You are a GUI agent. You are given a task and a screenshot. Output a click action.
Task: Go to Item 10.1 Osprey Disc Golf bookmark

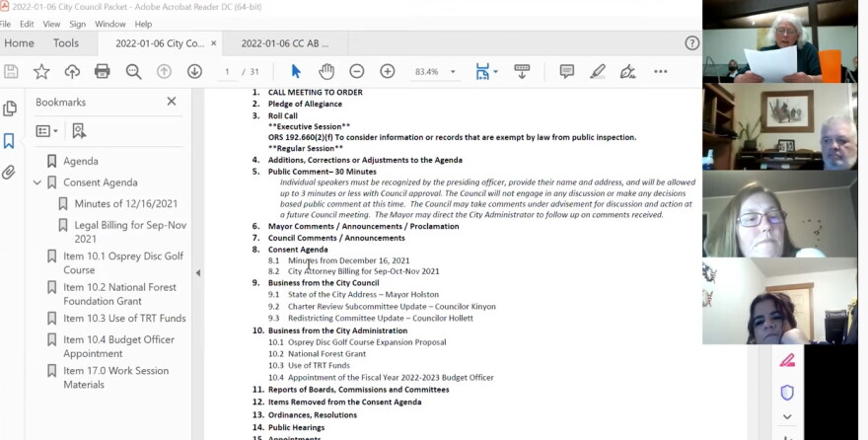click(x=123, y=262)
